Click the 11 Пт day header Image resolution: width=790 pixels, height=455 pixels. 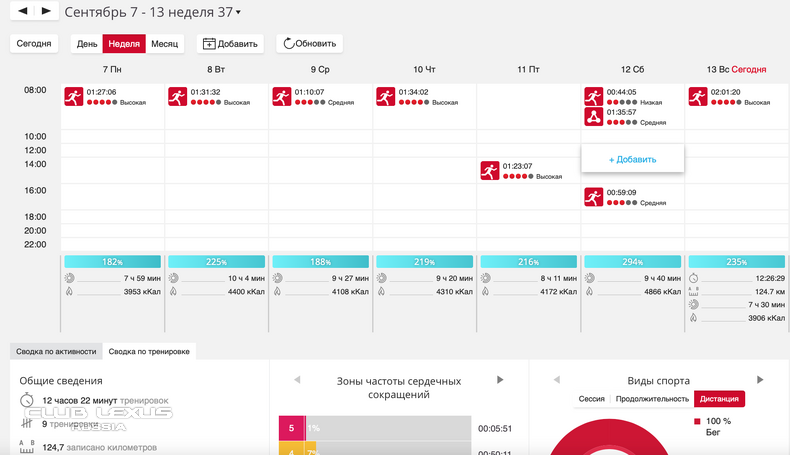coord(528,70)
